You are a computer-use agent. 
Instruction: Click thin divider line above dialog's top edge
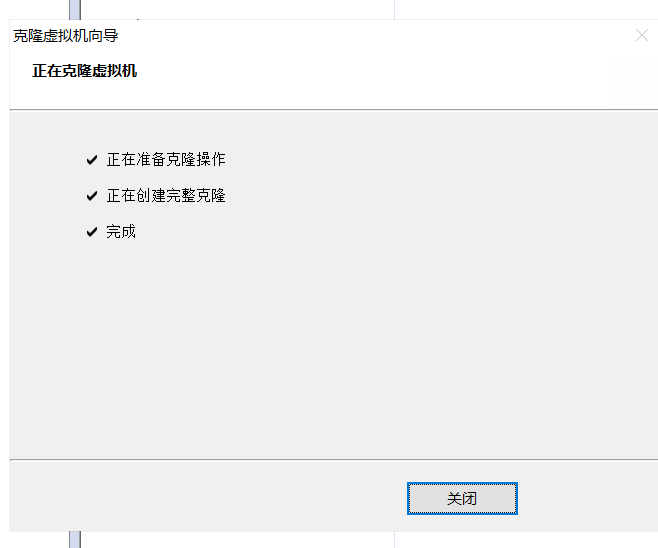394,10
